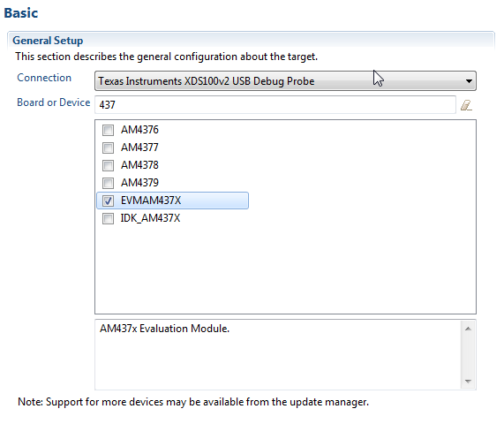Enable the AM4378 device checkbox
Viewport: 504px width, 424px height.
[108, 165]
